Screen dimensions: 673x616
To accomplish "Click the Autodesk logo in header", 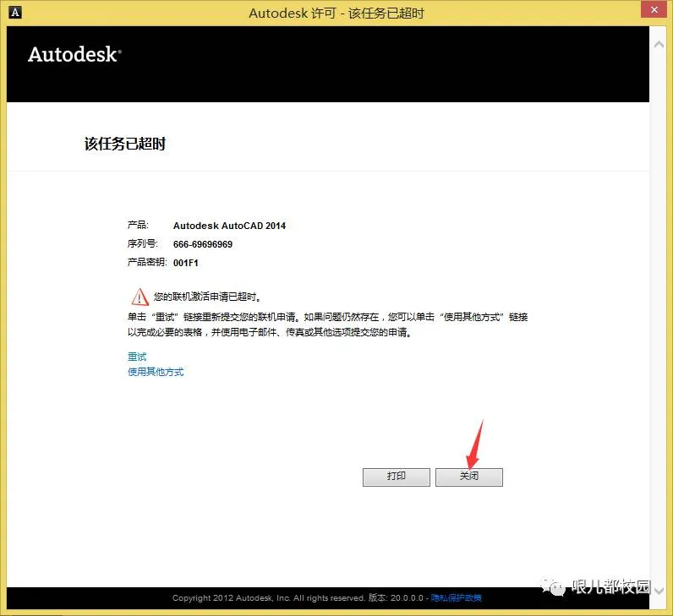I will [74, 55].
